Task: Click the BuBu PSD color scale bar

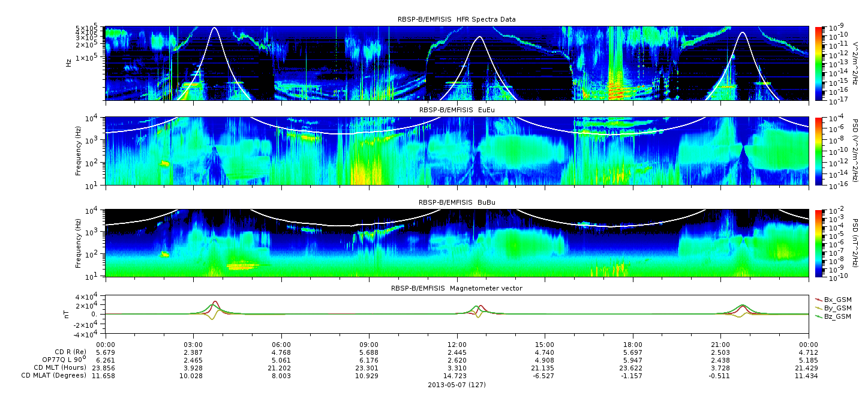Action: (819, 243)
